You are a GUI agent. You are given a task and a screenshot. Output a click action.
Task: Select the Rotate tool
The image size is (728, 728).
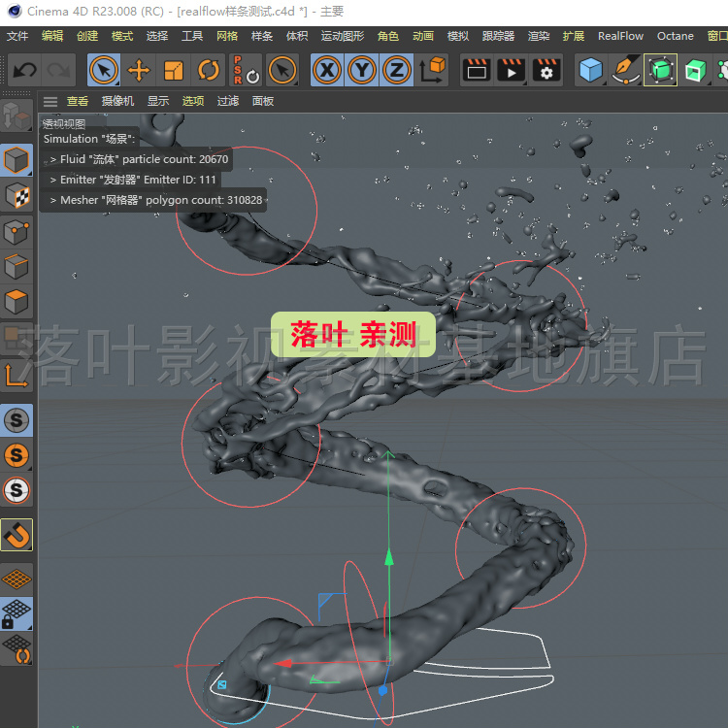(x=208, y=71)
